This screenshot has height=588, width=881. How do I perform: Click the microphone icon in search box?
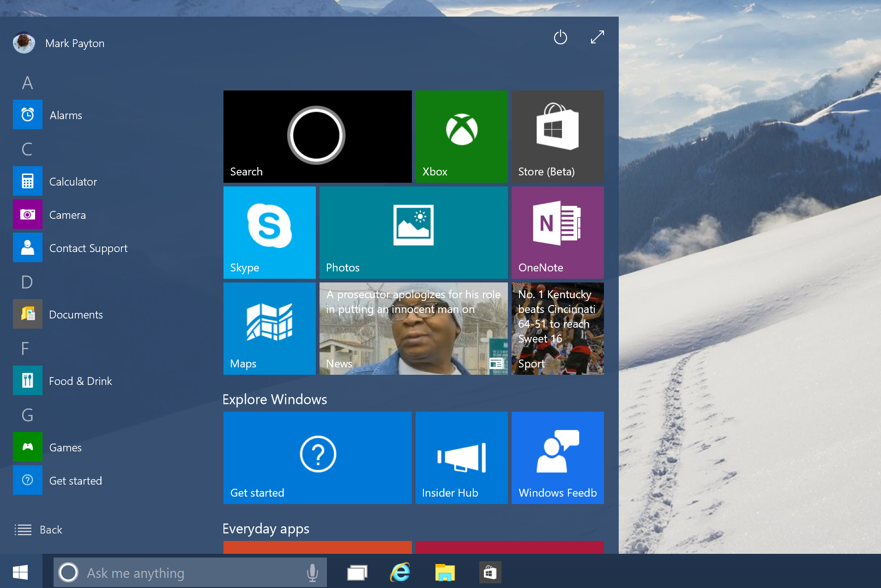313,572
